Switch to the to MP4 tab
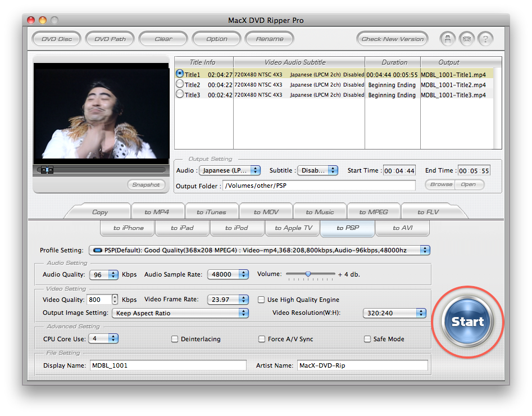Image resolution: width=532 pixels, height=416 pixels. coord(157,212)
